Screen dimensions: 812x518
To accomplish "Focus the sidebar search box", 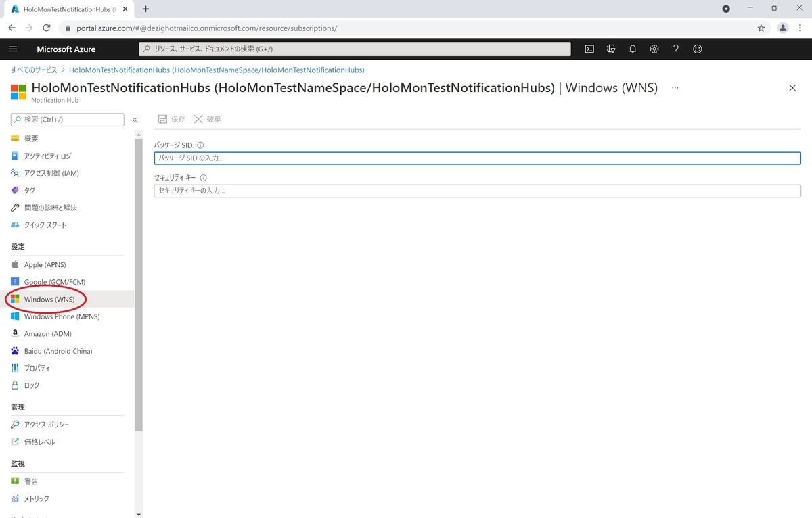I will (68, 120).
